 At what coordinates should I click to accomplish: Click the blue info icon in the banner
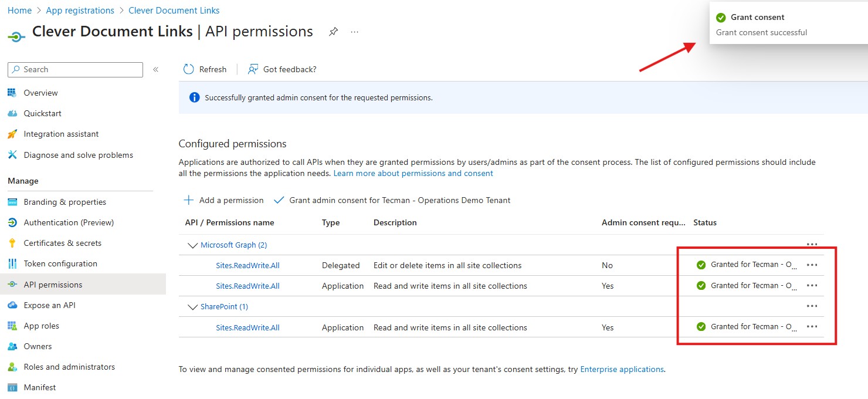pyautogui.click(x=194, y=97)
